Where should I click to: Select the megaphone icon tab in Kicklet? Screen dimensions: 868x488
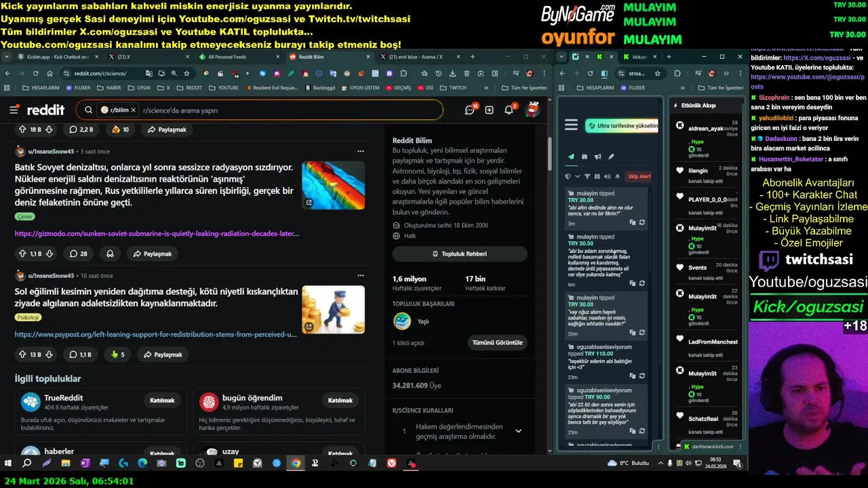598,157
